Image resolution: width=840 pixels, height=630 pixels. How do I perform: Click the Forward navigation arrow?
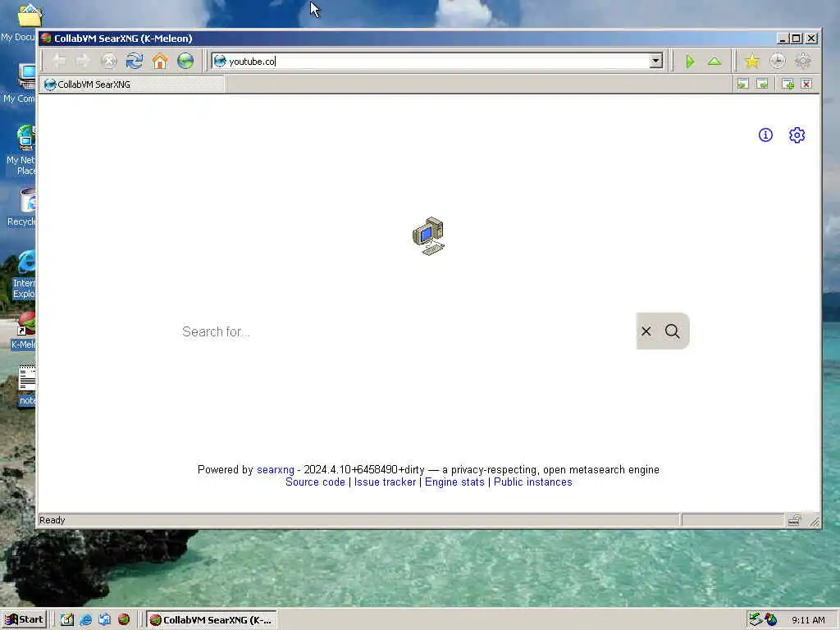[x=83, y=61]
